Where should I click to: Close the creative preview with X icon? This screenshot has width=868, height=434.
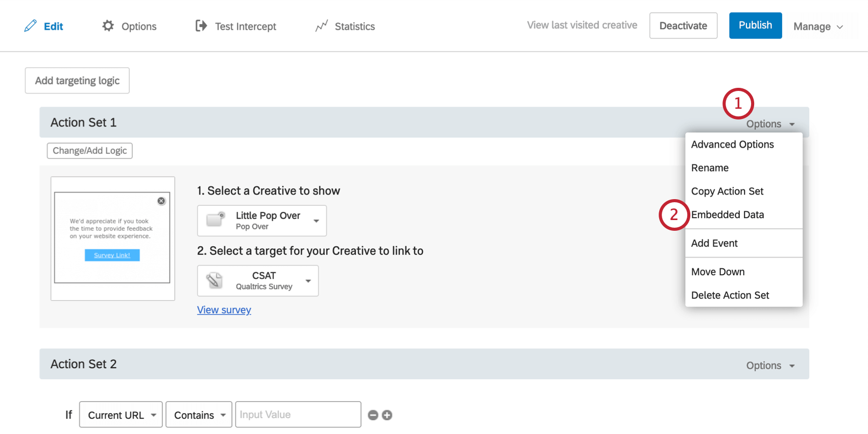pyautogui.click(x=161, y=201)
